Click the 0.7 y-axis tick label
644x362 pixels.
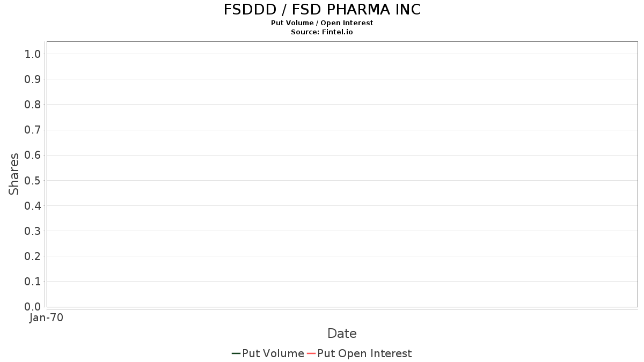(33, 130)
